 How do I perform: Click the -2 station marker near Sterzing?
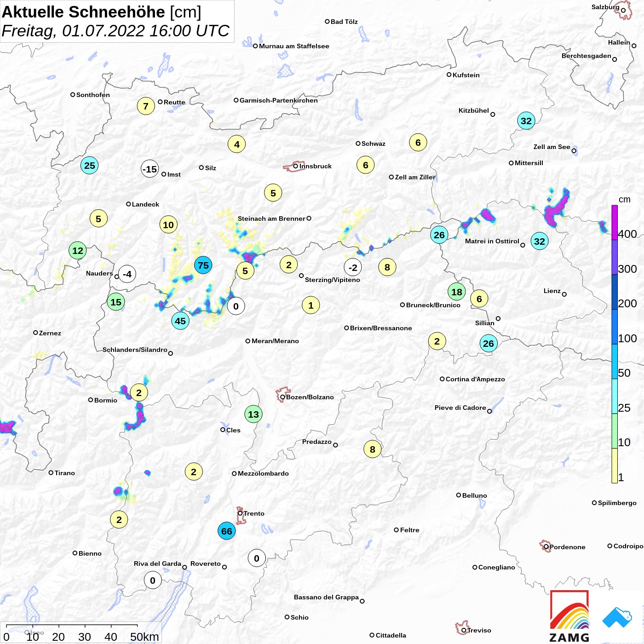pyautogui.click(x=353, y=267)
